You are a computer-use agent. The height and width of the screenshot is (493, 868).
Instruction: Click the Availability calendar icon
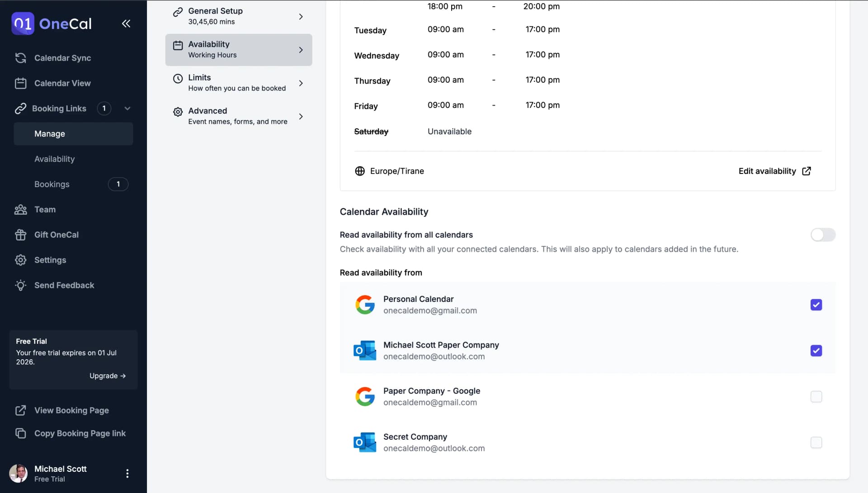pyautogui.click(x=178, y=45)
